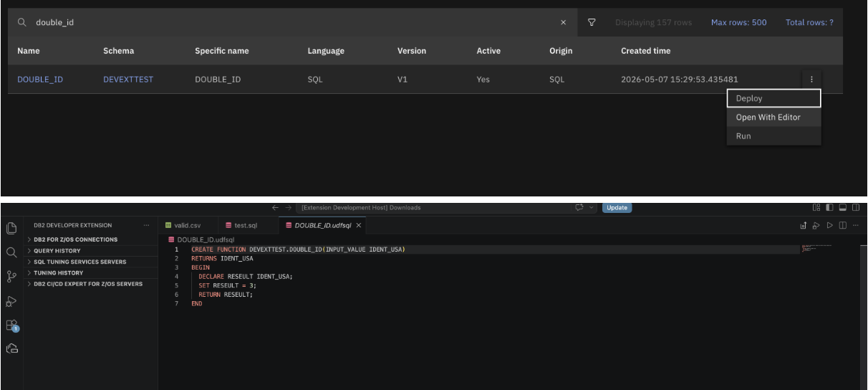Open the DEVEXTTEST schema link
Image resolution: width=868 pixels, height=390 pixels.
(x=127, y=80)
